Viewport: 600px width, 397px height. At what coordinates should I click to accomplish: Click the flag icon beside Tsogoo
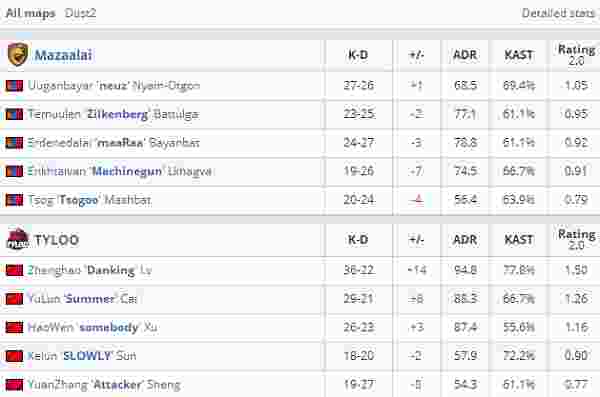tap(15, 200)
